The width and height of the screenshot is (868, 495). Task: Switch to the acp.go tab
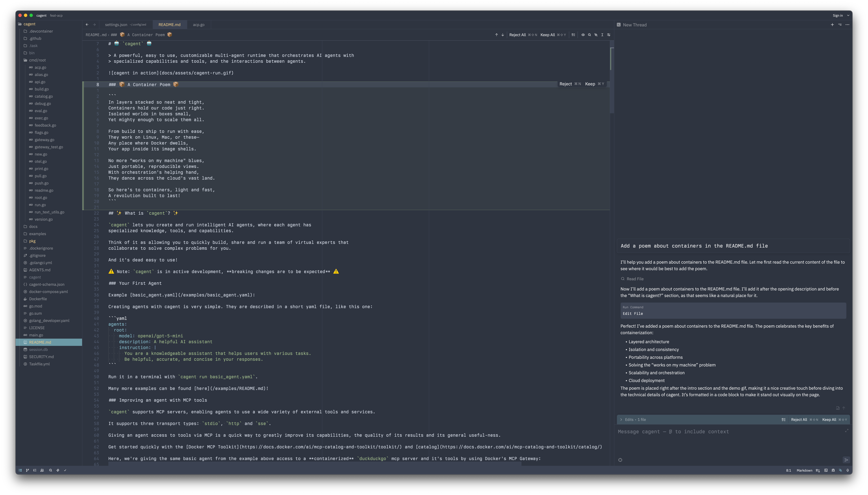198,25
